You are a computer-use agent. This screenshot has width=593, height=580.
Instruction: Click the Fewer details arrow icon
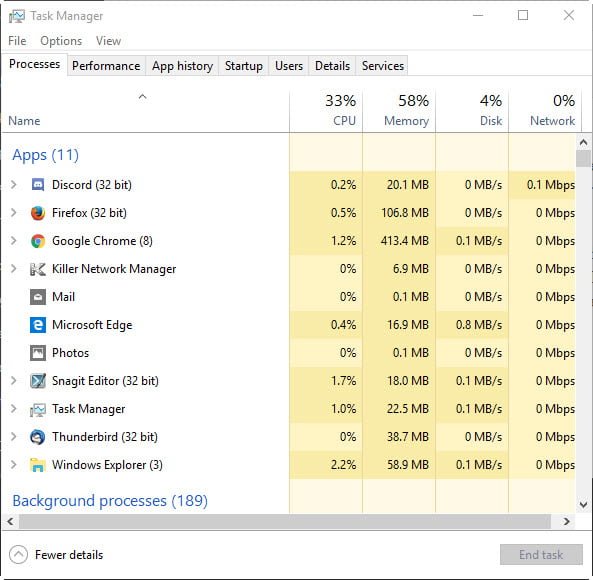click(18, 555)
